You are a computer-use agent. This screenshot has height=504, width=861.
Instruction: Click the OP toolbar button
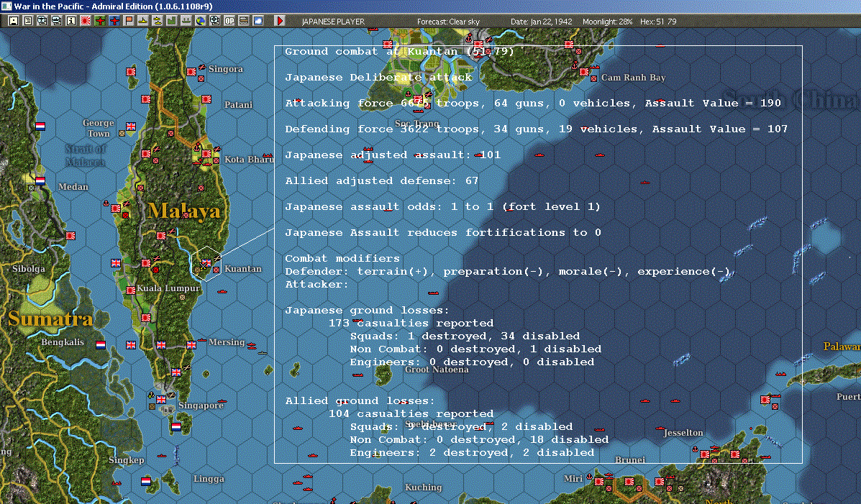[x=229, y=21]
